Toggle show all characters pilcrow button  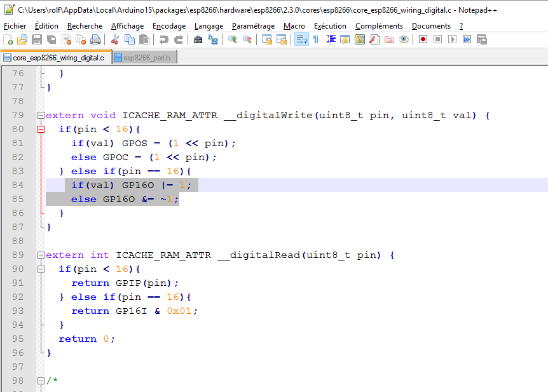click(316, 39)
